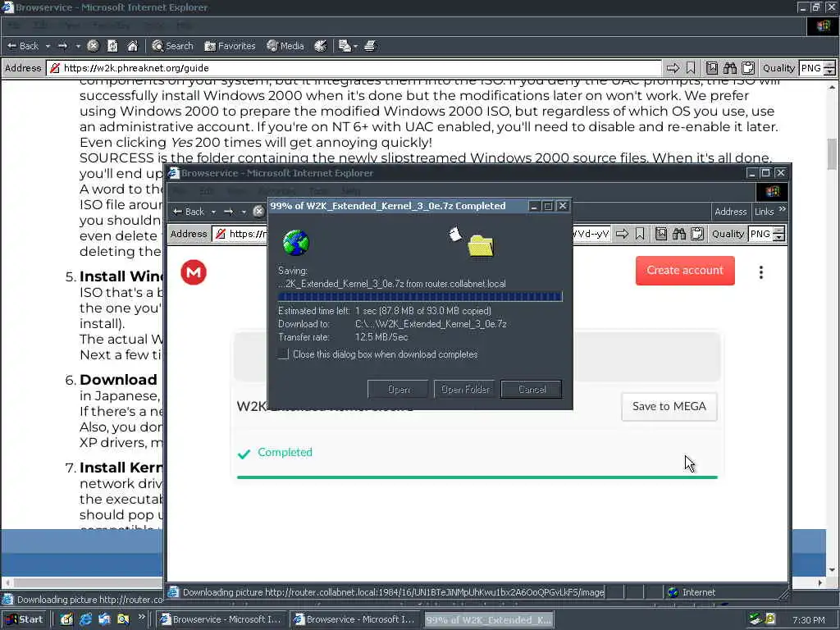Open Favorites in rear window toolbar
The image size is (840, 630).
230,46
